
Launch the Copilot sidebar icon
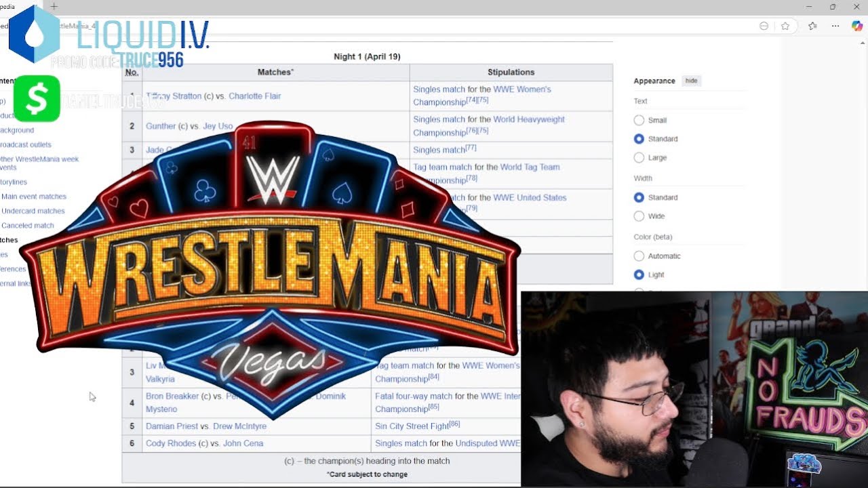click(857, 26)
